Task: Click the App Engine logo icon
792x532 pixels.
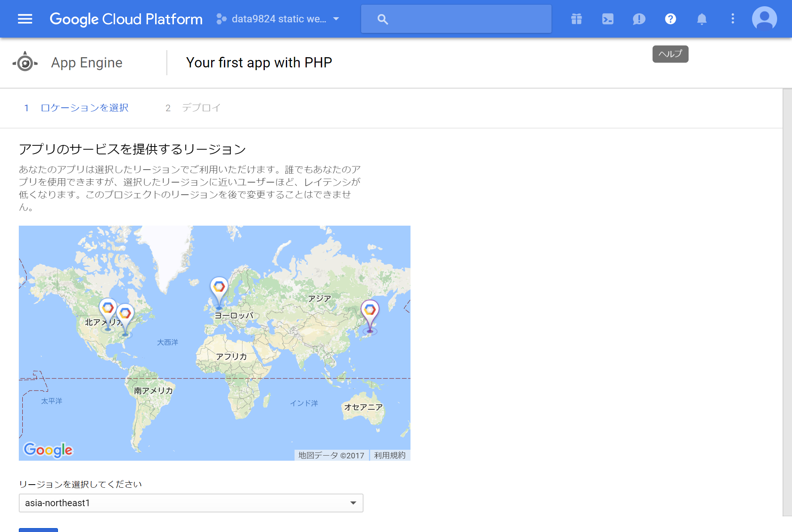Action: point(25,63)
